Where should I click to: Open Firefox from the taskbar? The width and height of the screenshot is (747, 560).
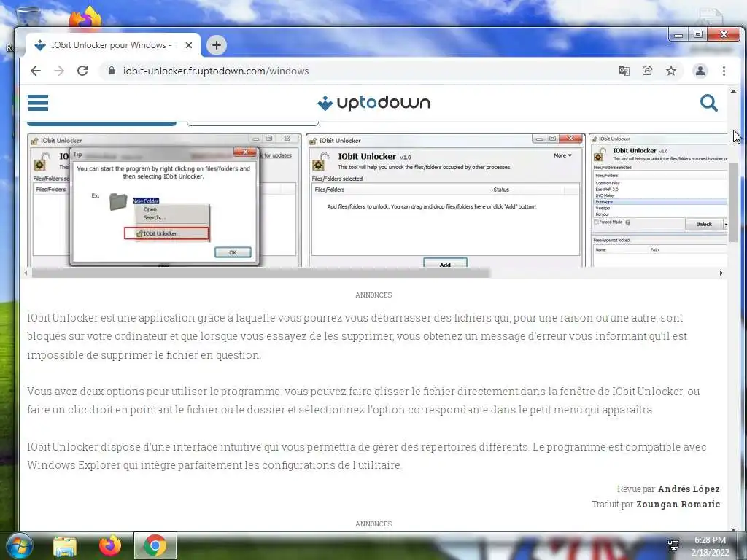[110, 546]
